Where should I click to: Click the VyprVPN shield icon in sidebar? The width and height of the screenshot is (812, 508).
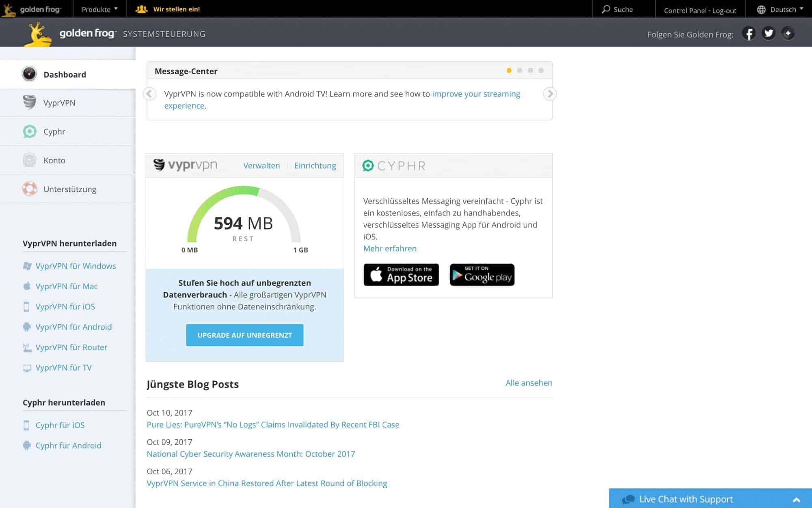(29, 102)
